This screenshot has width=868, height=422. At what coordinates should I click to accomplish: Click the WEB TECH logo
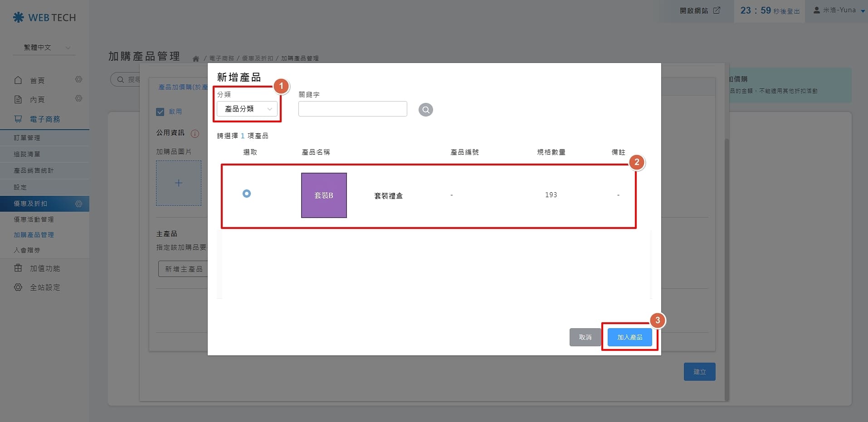[x=44, y=18]
